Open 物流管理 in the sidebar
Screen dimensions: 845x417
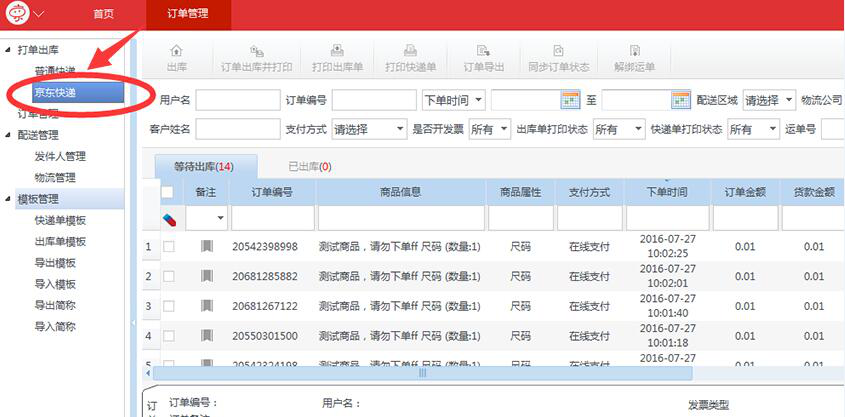tap(55, 178)
